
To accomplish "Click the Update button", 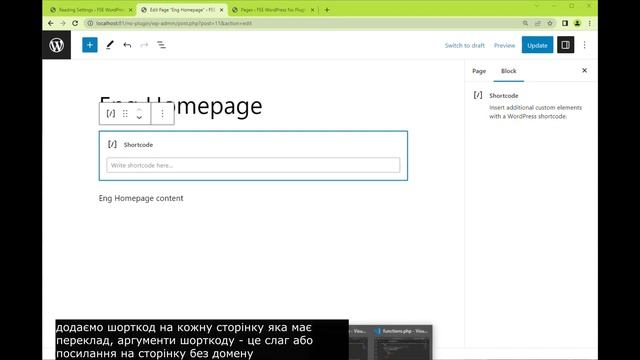I will coord(537,45).
